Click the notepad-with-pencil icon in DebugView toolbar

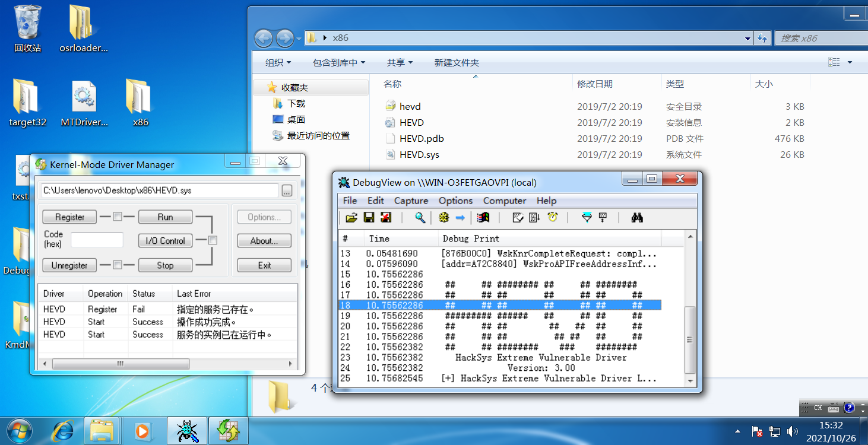518,218
